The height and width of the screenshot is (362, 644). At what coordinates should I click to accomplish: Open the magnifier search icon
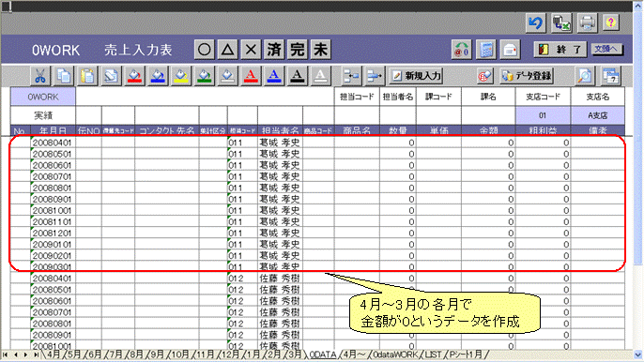tap(585, 76)
